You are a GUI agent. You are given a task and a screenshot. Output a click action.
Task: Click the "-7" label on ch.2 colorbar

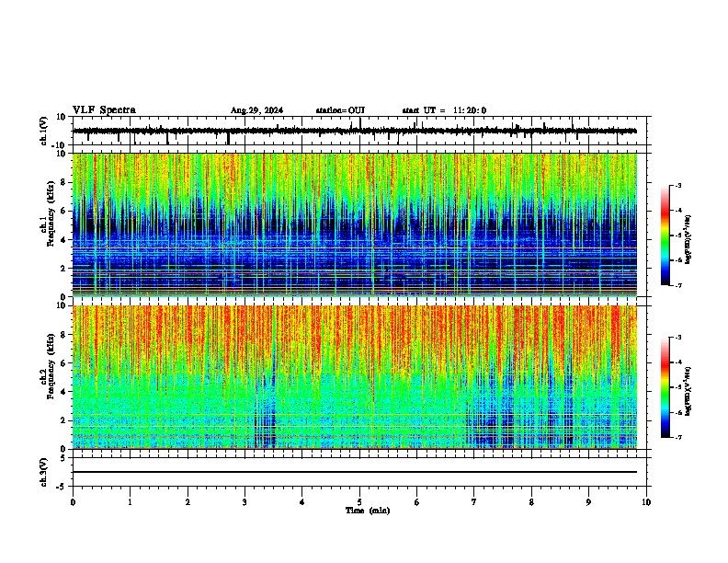pyautogui.click(x=678, y=437)
